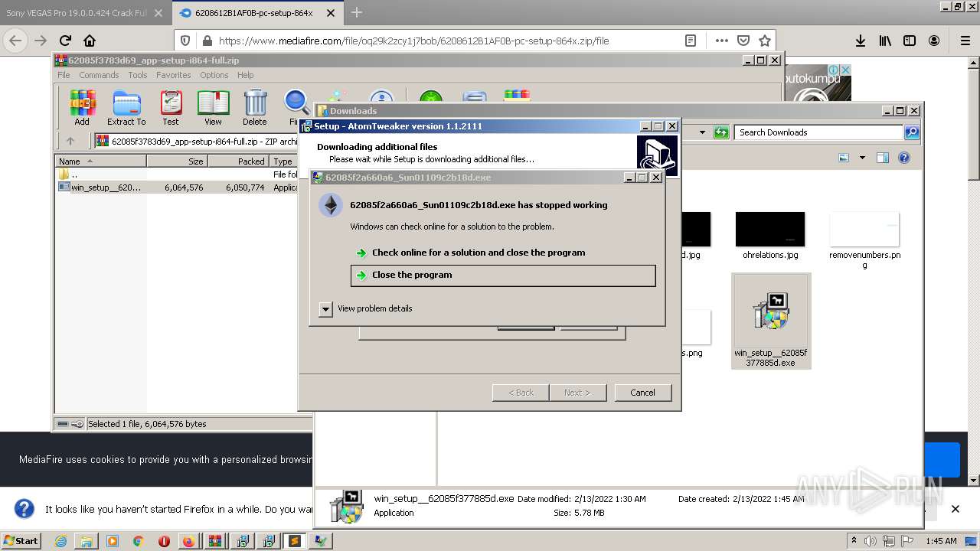Go up one folder in WinRAR
This screenshot has height=551, width=980.
(x=70, y=141)
